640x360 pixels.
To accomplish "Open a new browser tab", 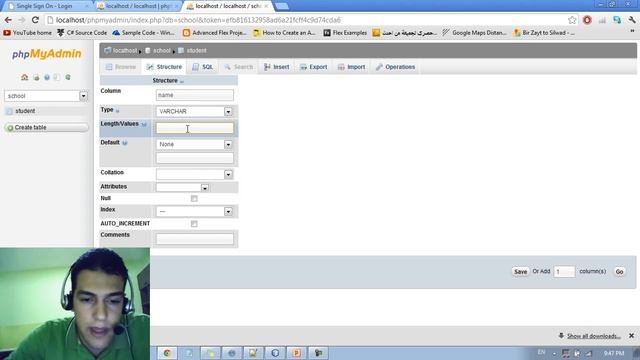I will point(282,6).
